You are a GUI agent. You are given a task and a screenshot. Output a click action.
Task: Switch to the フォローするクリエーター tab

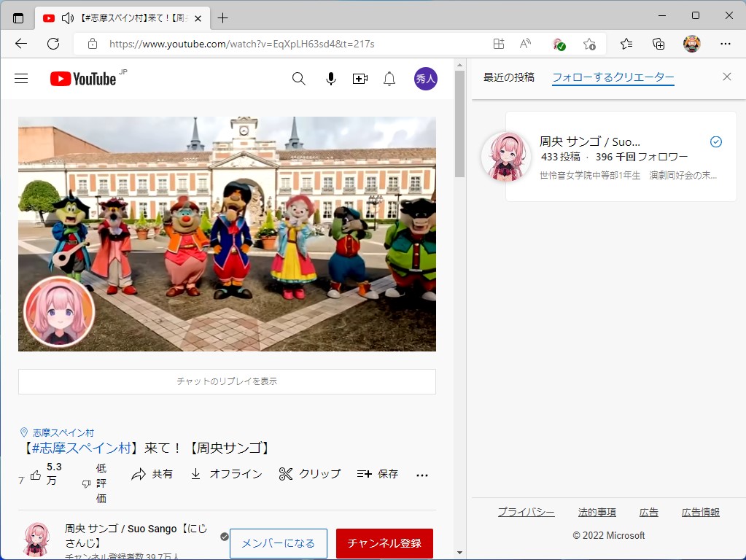tap(613, 77)
